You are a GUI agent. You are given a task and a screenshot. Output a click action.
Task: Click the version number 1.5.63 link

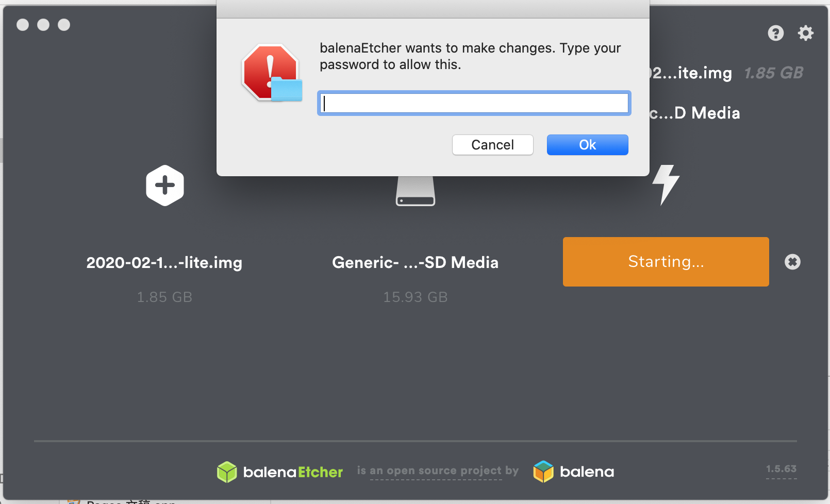(781, 469)
